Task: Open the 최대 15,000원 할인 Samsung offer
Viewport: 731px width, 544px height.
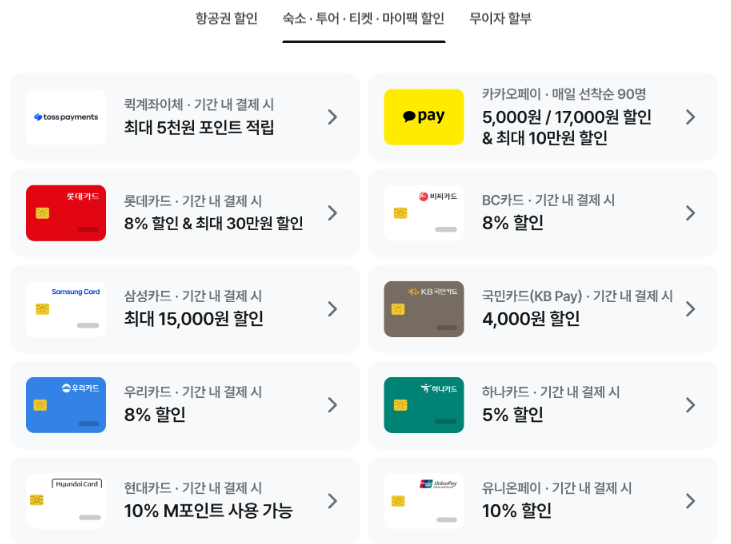Action: coord(185,309)
